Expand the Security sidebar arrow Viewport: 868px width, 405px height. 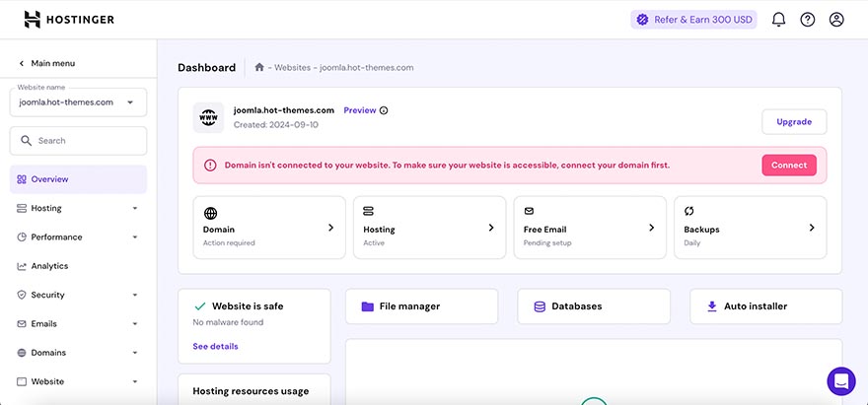click(135, 296)
